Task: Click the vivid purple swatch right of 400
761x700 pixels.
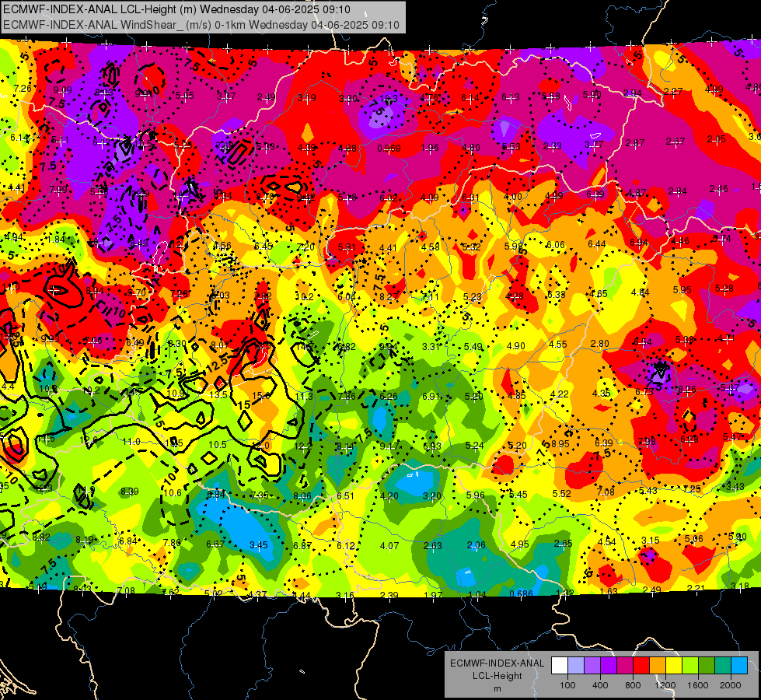Action: (x=609, y=666)
